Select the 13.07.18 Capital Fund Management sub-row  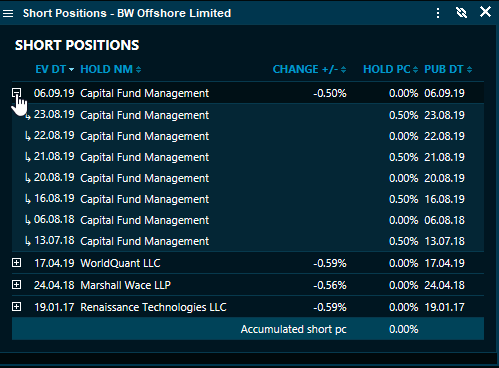tap(248, 241)
